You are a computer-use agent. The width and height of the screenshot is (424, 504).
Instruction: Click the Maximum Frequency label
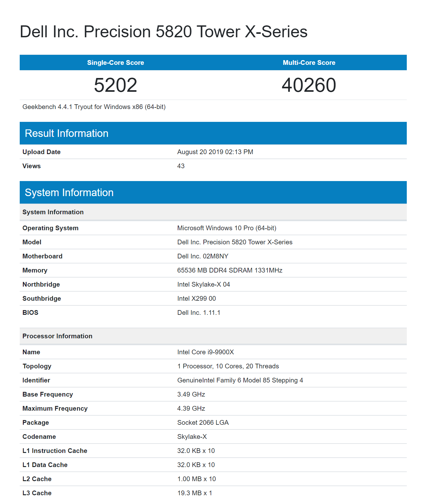point(55,408)
